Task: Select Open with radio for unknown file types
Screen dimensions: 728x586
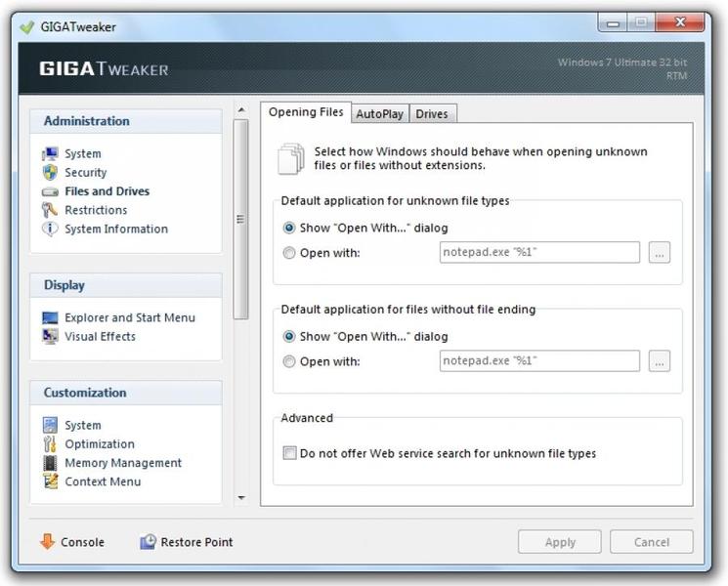Action: (x=289, y=253)
